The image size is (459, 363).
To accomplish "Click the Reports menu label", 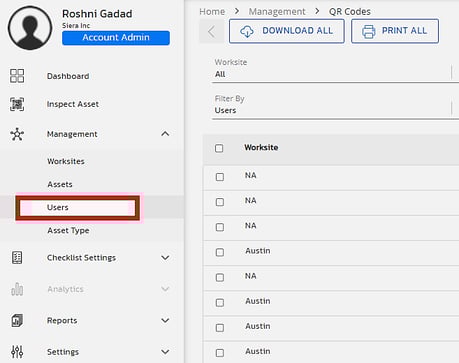I will click(x=62, y=320).
